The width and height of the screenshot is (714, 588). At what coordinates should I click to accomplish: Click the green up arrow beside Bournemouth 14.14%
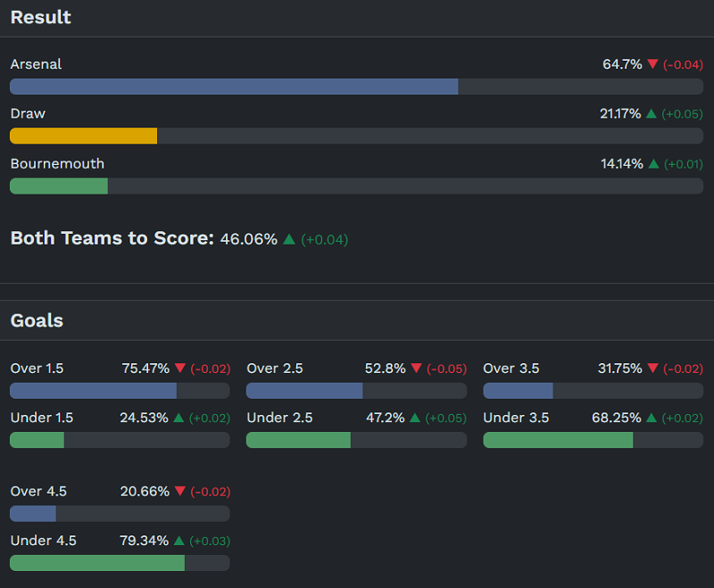coord(652,164)
